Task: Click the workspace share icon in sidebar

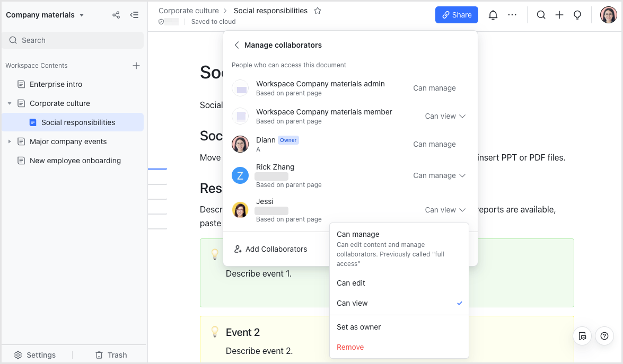Action: point(116,15)
